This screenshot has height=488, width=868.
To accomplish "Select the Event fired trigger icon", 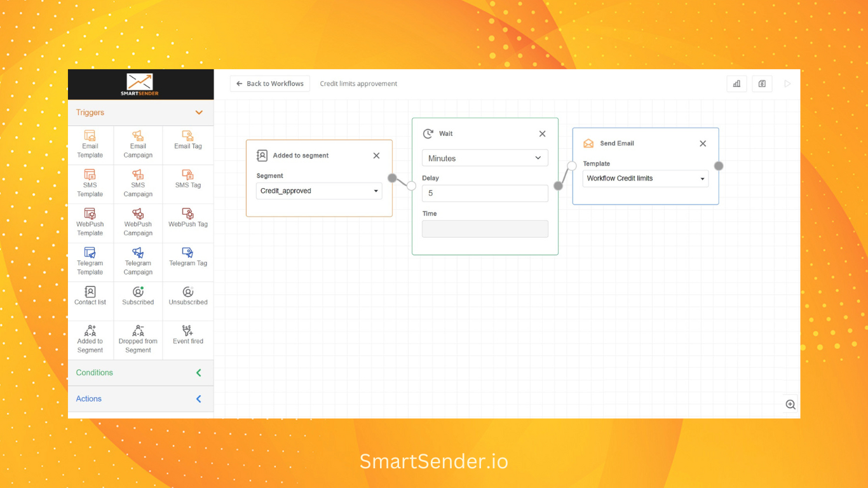I will click(188, 331).
